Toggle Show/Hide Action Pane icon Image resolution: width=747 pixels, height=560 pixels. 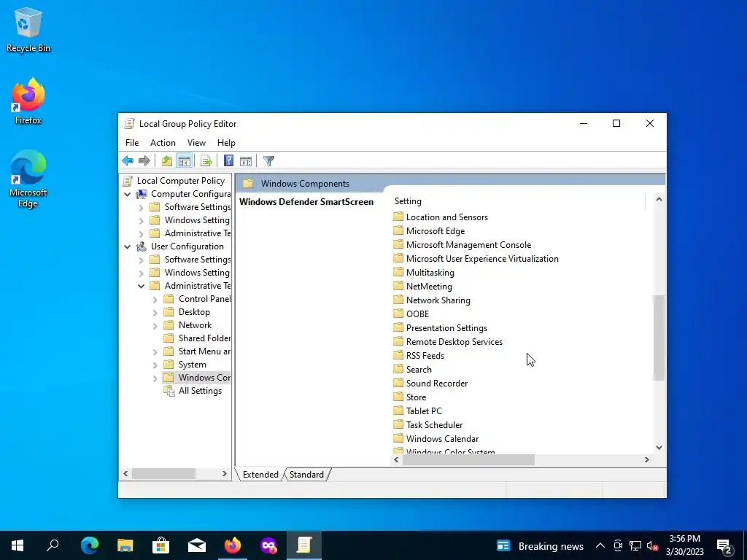click(246, 161)
